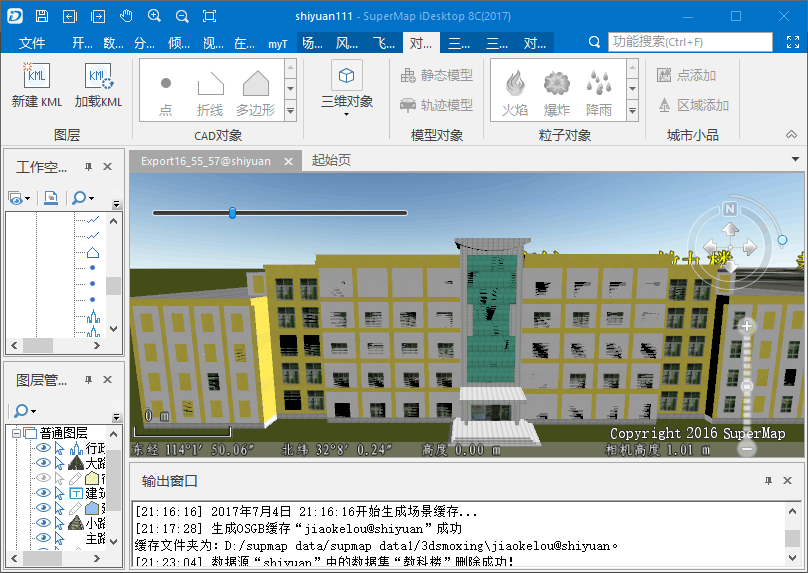
Task: Select the Zoom In magnifier tool
Action: coord(154,16)
